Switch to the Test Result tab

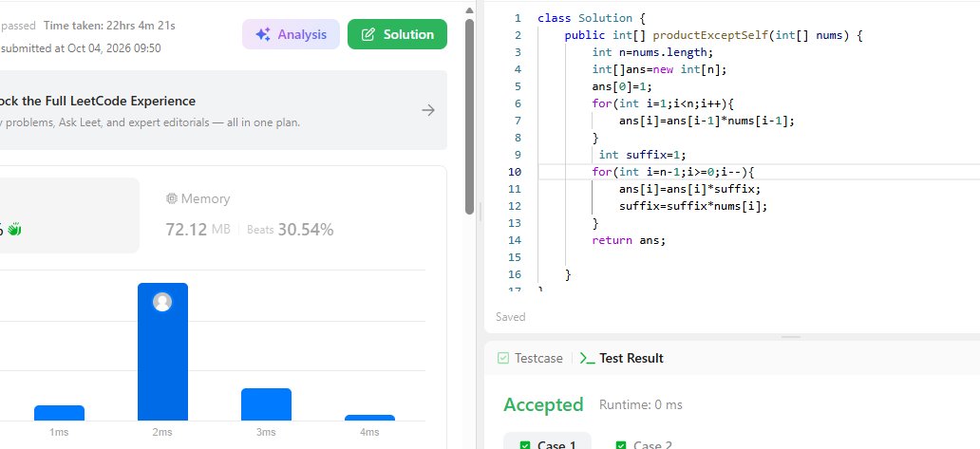tap(621, 359)
